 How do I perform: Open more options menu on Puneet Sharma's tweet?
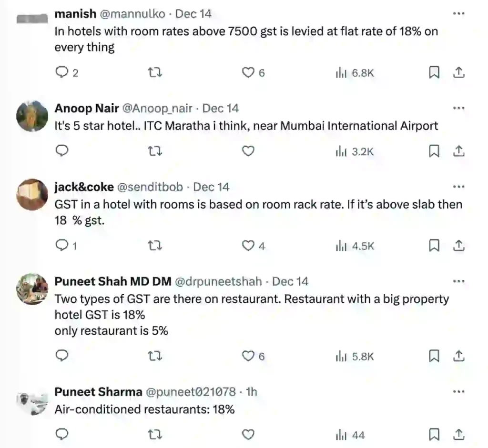click(458, 392)
